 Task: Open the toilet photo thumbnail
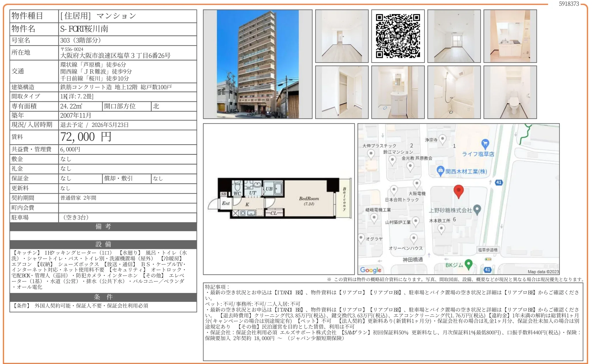(510, 92)
